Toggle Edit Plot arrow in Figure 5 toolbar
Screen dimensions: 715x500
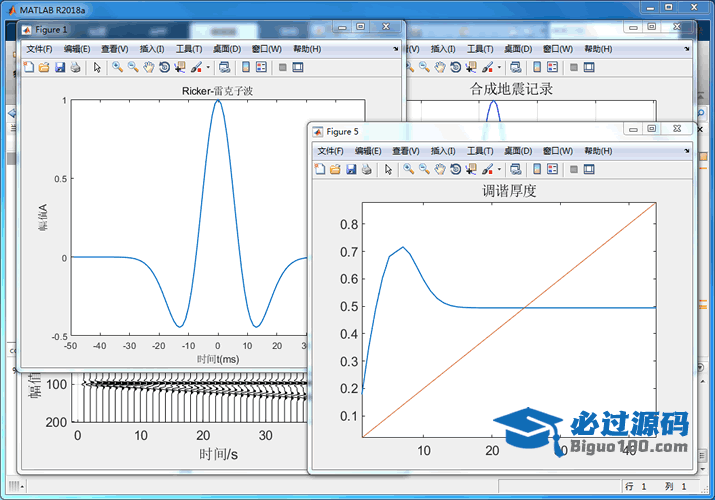click(388, 169)
